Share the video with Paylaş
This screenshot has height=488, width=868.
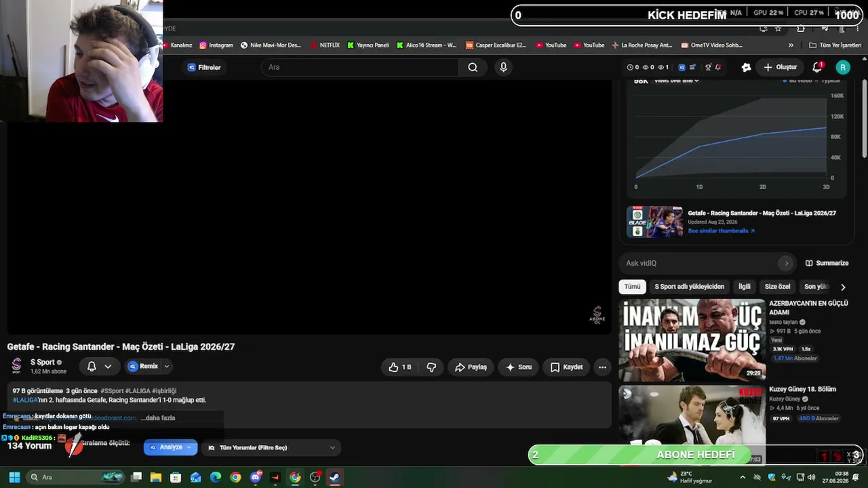point(471,367)
